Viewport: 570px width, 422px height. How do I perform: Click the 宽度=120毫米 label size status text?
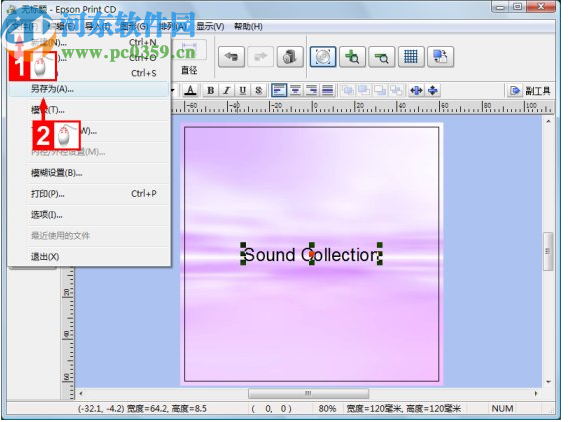point(373,409)
